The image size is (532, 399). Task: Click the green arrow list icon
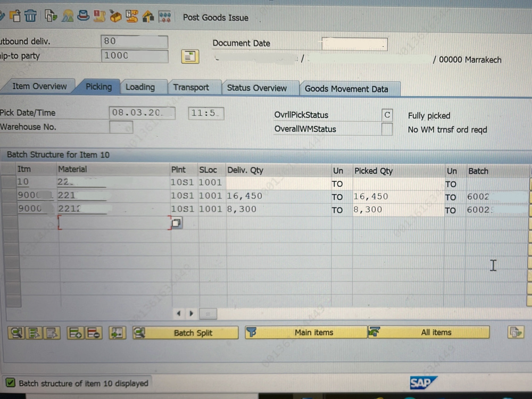(x=117, y=333)
